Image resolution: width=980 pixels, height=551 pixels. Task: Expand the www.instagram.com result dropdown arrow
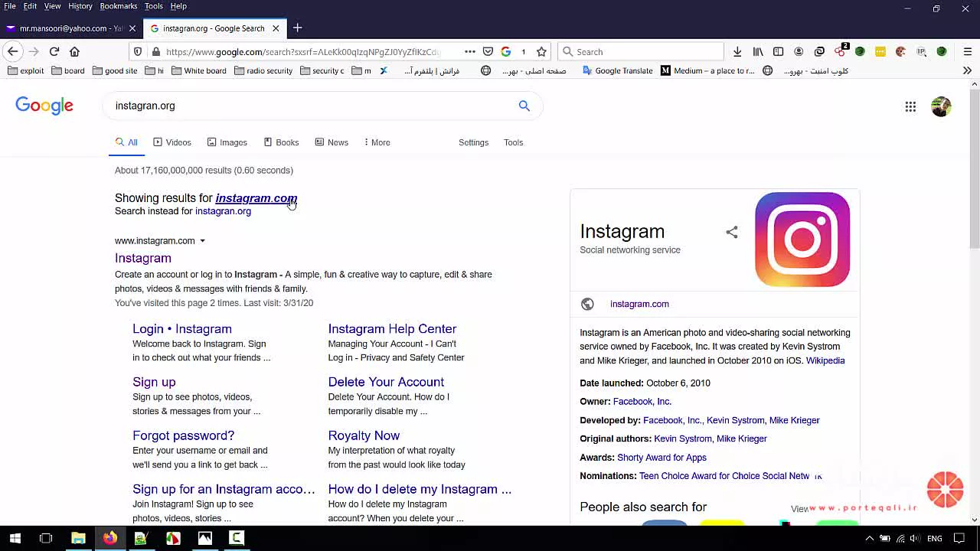(202, 240)
